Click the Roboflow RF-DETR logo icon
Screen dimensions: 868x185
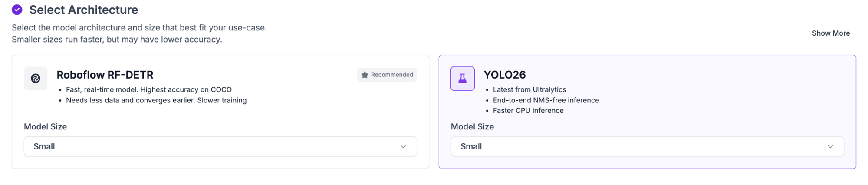coord(36,78)
